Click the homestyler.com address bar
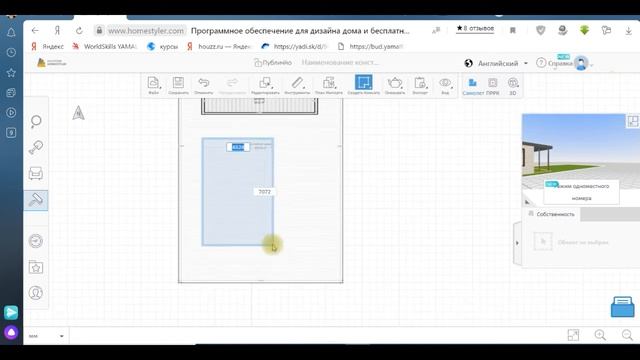The width and height of the screenshot is (640, 360). 146,31
